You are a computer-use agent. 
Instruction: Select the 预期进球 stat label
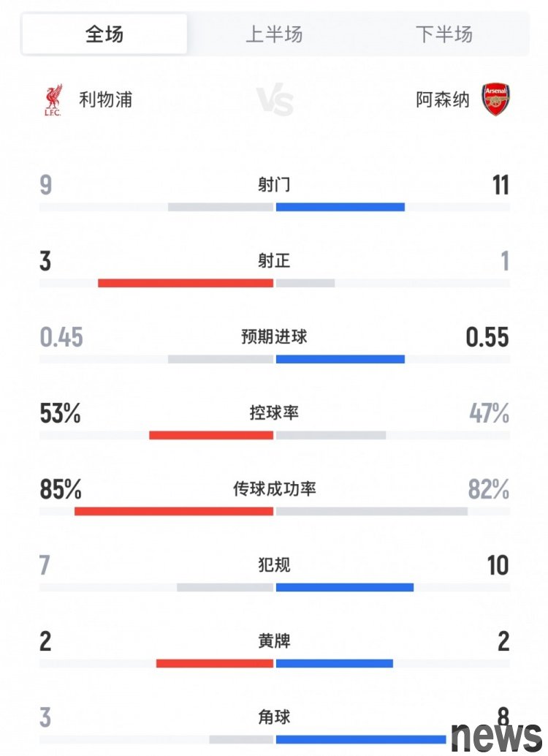tap(274, 336)
